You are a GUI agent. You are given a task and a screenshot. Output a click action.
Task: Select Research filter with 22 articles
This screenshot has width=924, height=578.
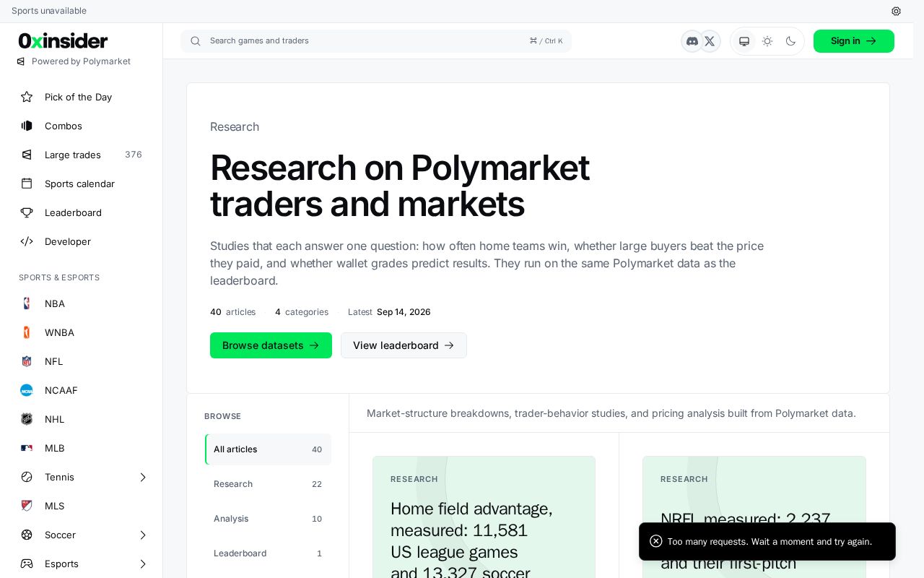coord(268,484)
